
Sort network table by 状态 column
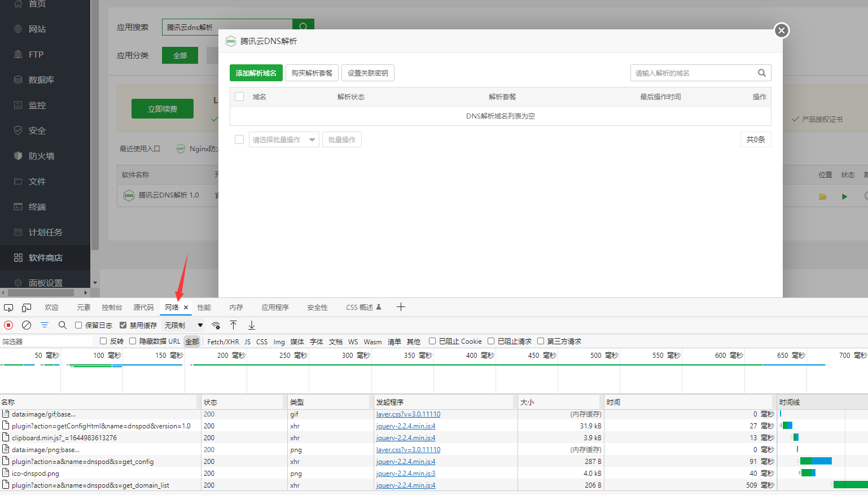click(244, 402)
